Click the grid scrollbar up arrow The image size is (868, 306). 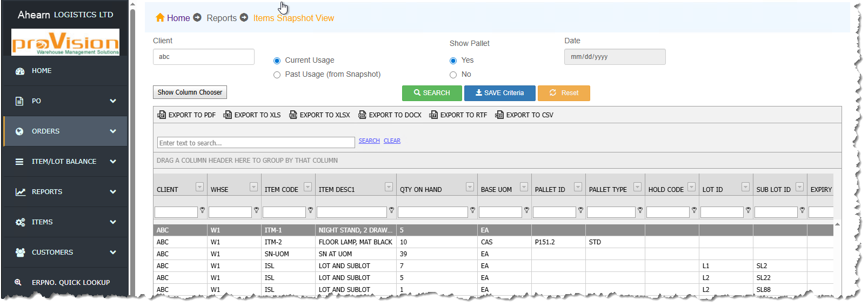pos(837,224)
